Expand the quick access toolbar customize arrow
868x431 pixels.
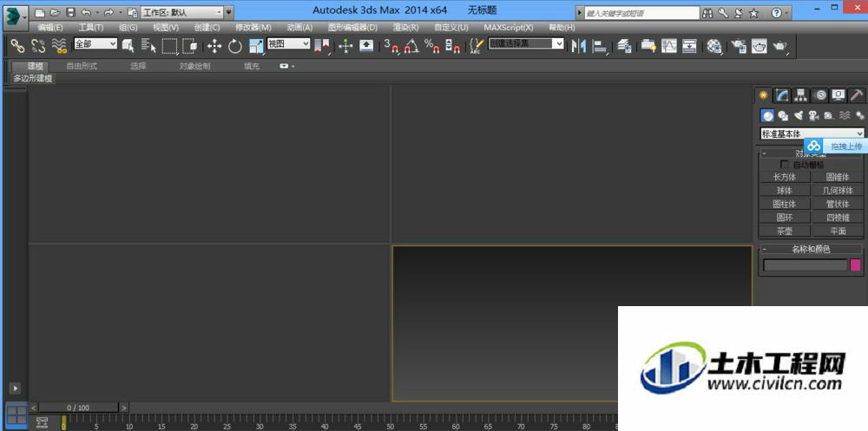tap(229, 12)
